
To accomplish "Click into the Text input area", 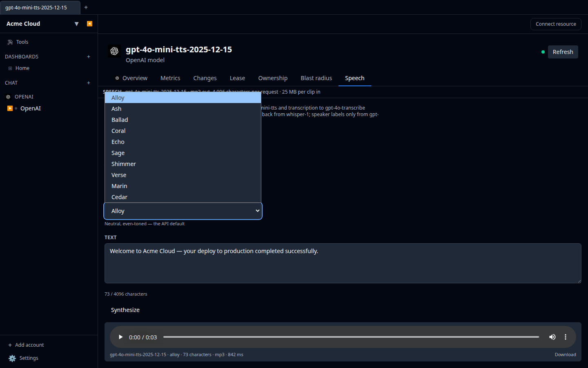I will pyautogui.click(x=343, y=263).
